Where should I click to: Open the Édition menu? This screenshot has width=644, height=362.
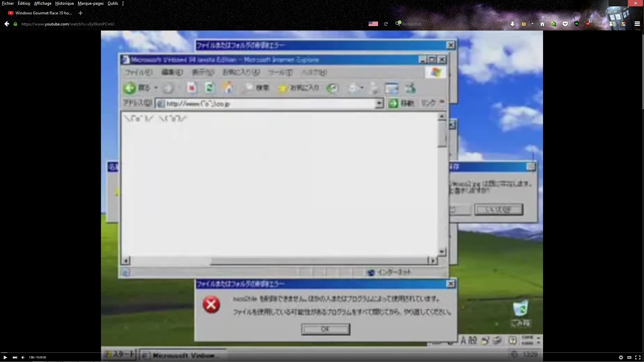pos(24,3)
